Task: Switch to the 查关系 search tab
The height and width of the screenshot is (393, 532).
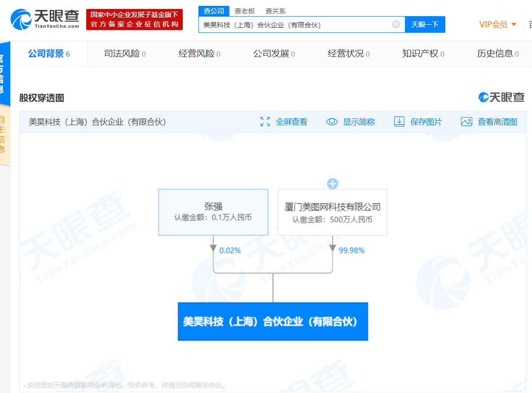Action: click(275, 11)
